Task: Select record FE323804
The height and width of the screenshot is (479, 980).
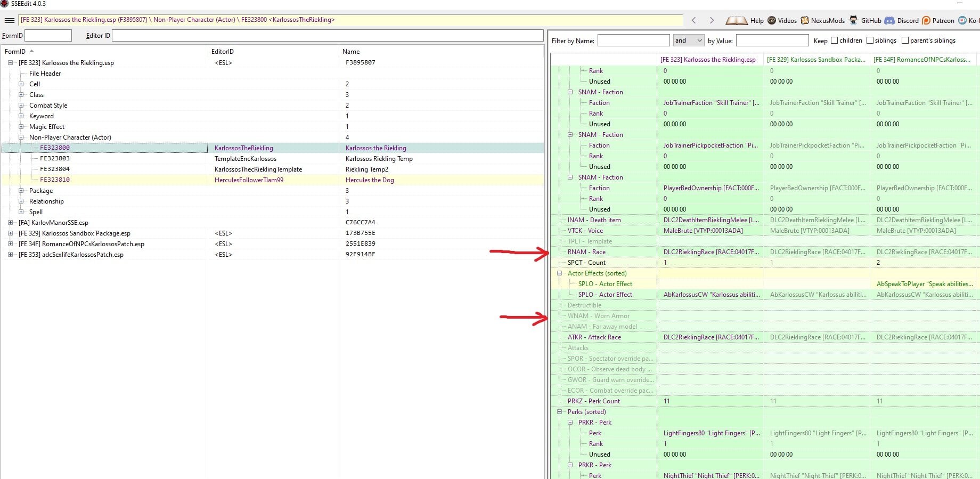Action: tap(273, 169)
